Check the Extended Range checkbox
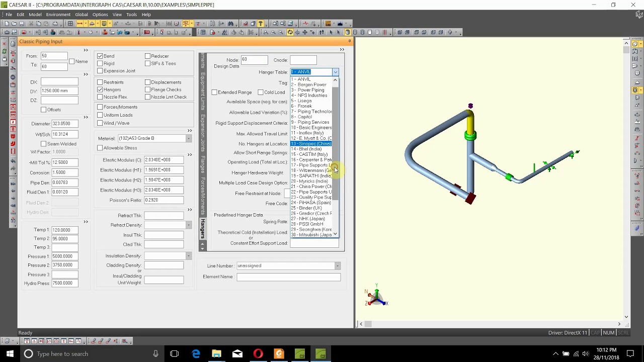This screenshot has height=362, width=644. pos(214,93)
